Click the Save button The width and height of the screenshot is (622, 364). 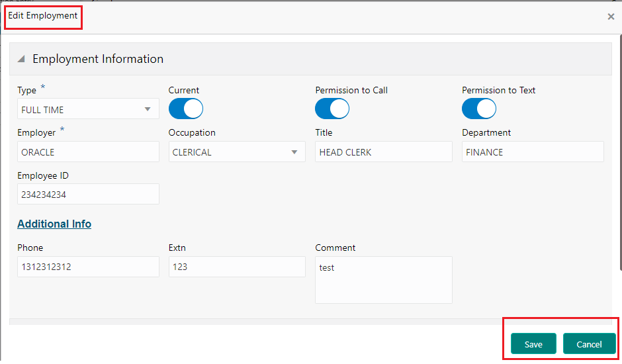click(x=533, y=344)
